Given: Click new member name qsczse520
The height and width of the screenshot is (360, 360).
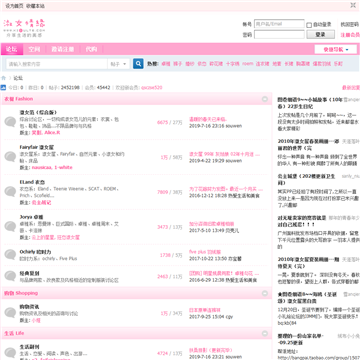Looking at the screenshot, I should tap(152, 88).
